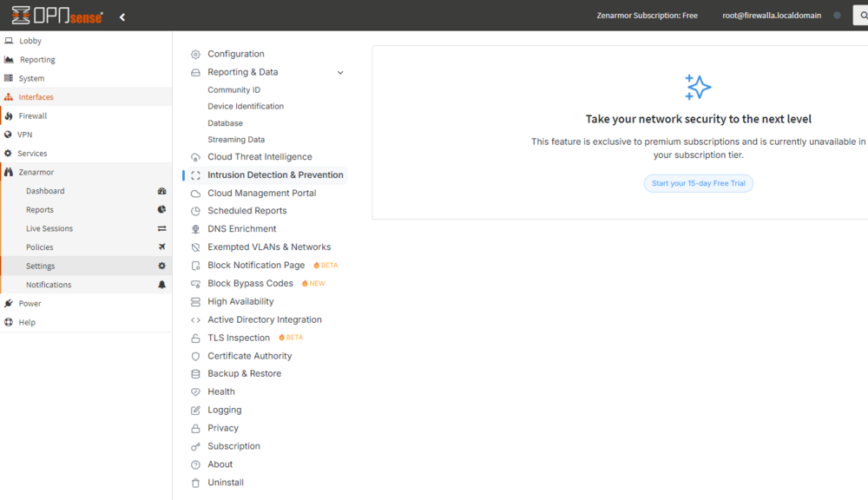The width and height of the screenshot is (868, 500).
Task: Select Streaming Data submenu item
Action: click(236, 140)
